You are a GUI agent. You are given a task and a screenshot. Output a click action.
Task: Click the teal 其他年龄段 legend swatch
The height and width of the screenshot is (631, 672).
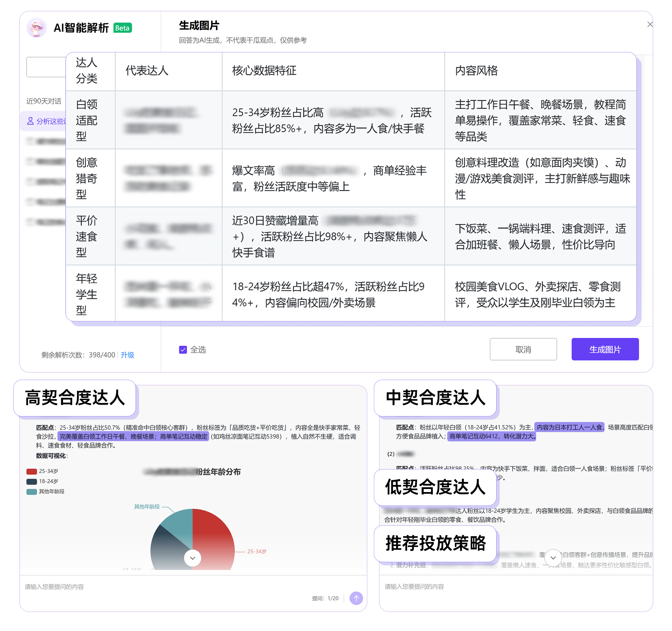click(32, 492)
